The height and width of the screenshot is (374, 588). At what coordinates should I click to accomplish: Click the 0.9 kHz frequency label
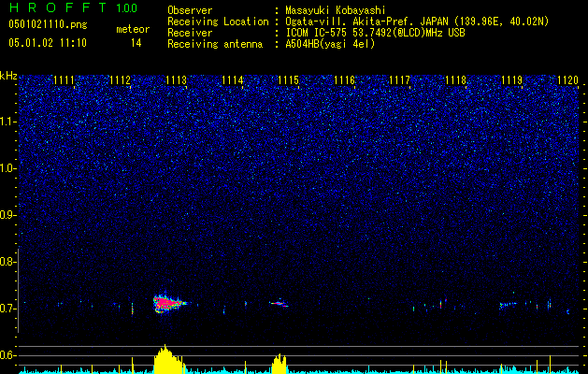point(7,215)
